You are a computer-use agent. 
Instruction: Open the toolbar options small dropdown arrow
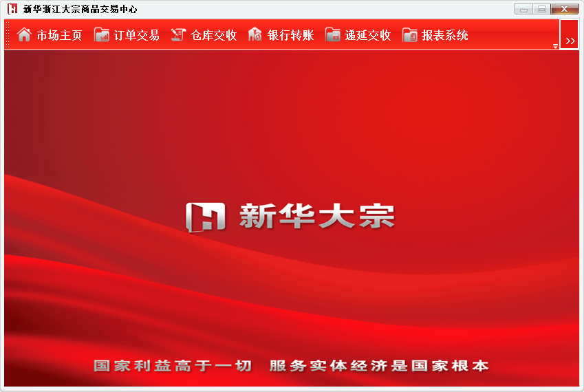(555, 46)
